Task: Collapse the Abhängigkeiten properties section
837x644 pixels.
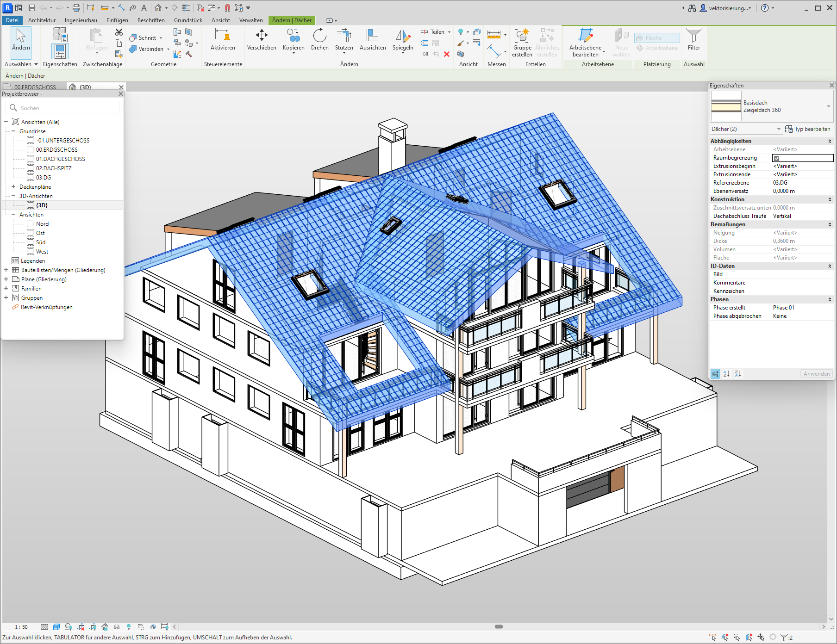Action: point(829,141)
